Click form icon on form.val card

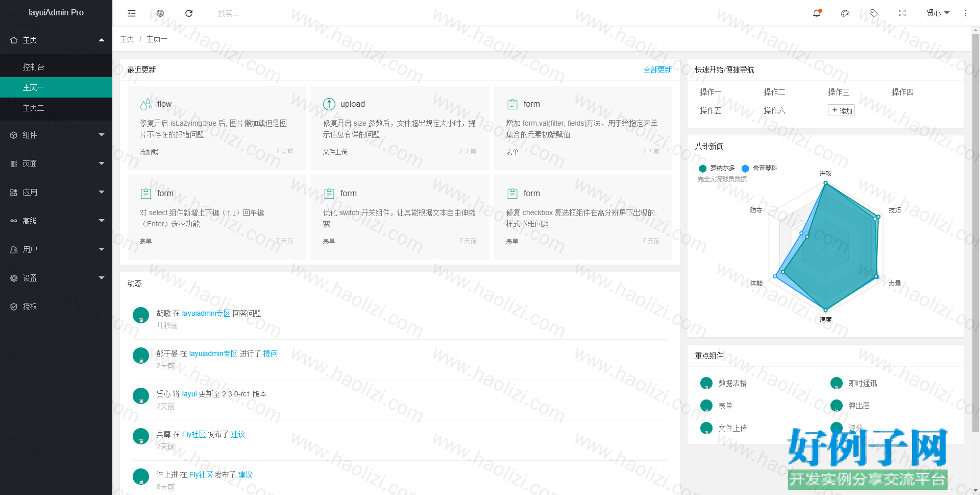(x=512, y=104)
